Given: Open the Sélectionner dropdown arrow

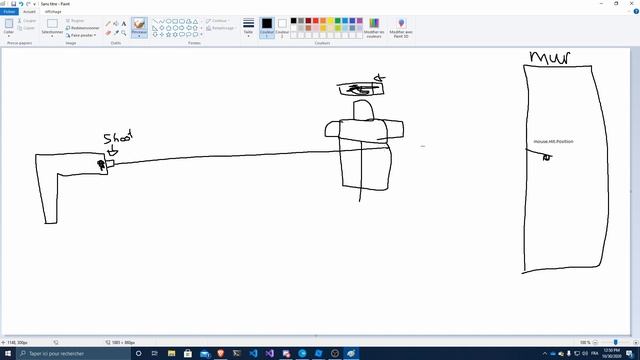Looking at the screenshot, I should tap(52, 36).
